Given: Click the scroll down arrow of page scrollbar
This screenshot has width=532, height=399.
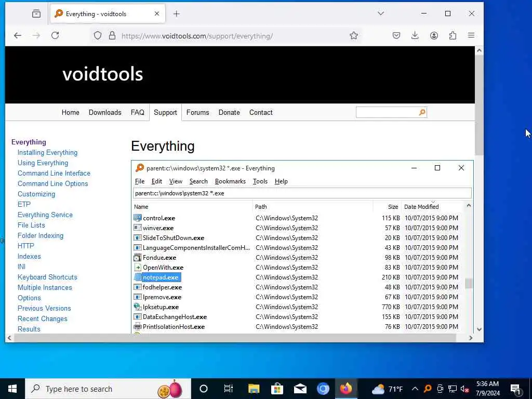Looking at the screenshot, I should point(478,329).
